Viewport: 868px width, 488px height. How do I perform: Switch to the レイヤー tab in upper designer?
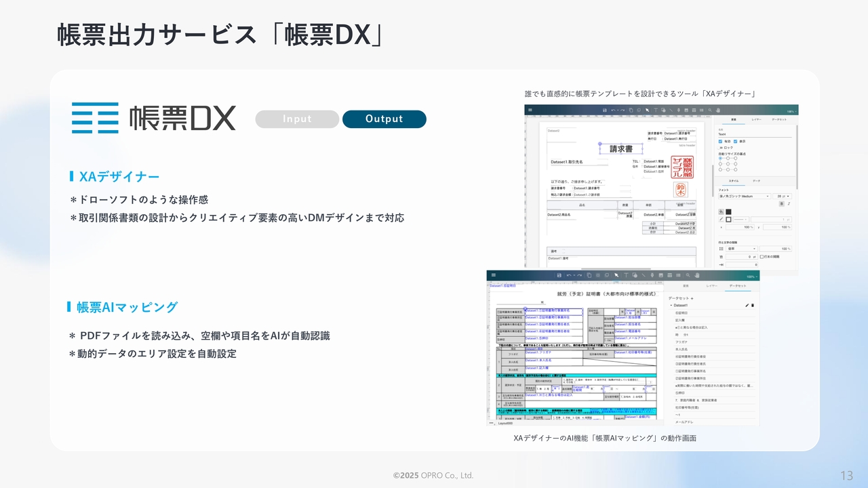756,119
